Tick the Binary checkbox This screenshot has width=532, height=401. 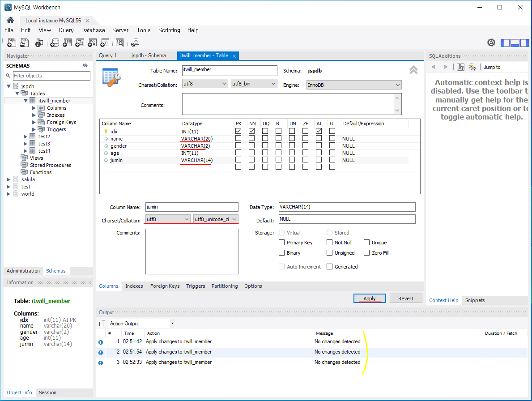tap(281, 252)
